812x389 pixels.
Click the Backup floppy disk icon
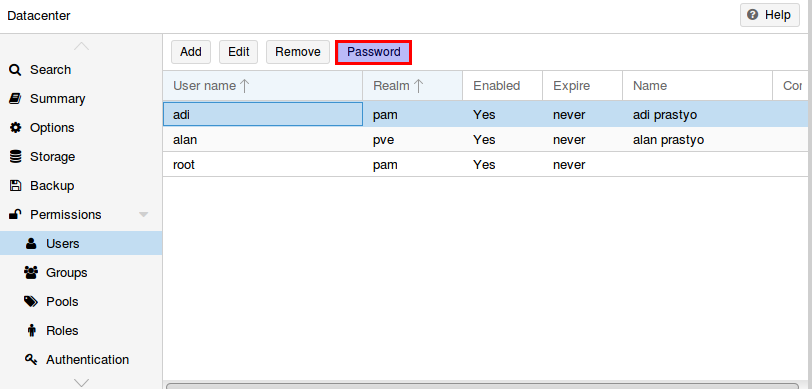[16, 186]
